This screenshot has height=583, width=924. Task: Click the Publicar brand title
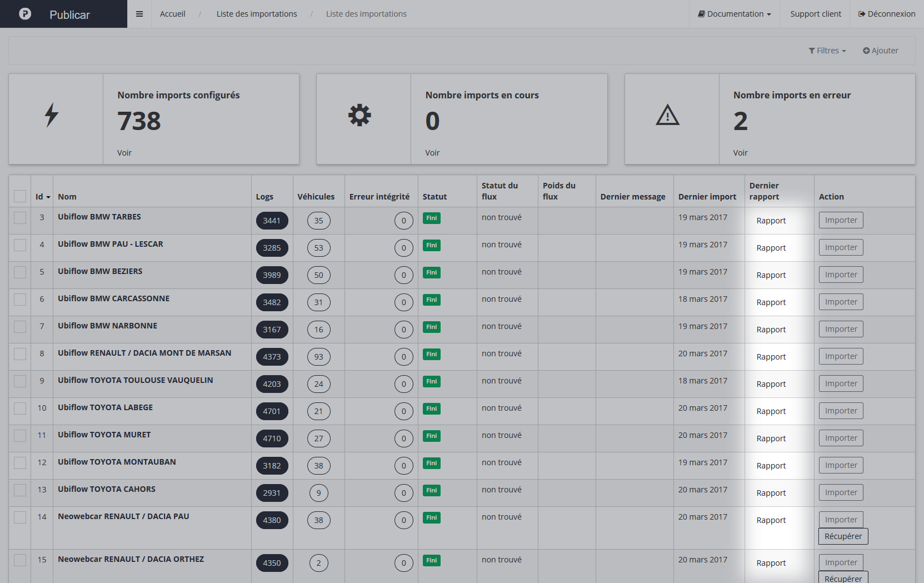click(x=69, y=14)
